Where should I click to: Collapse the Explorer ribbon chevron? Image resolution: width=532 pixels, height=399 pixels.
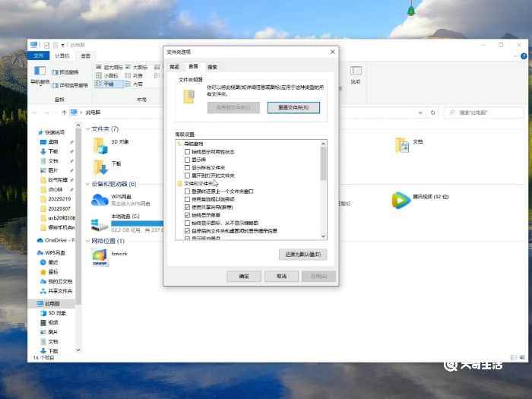click(x=516, y=56)
